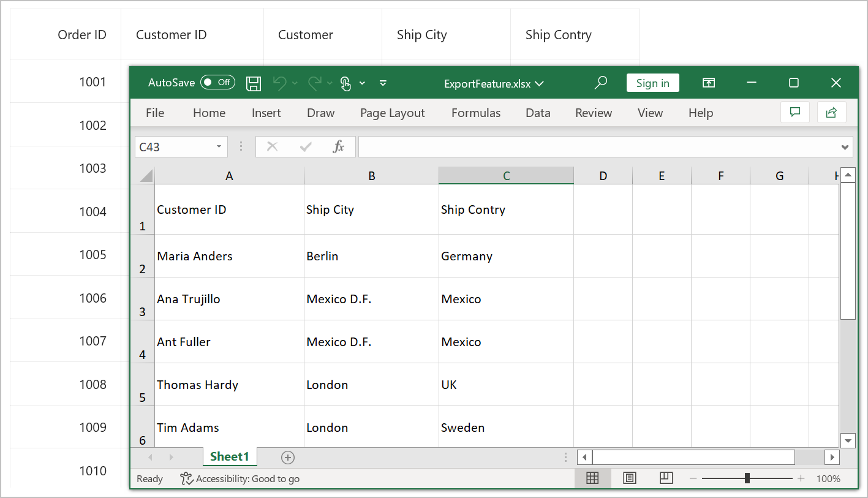Open the Draw ribbon tab
The image size is (868, 498).
[320, 113]
